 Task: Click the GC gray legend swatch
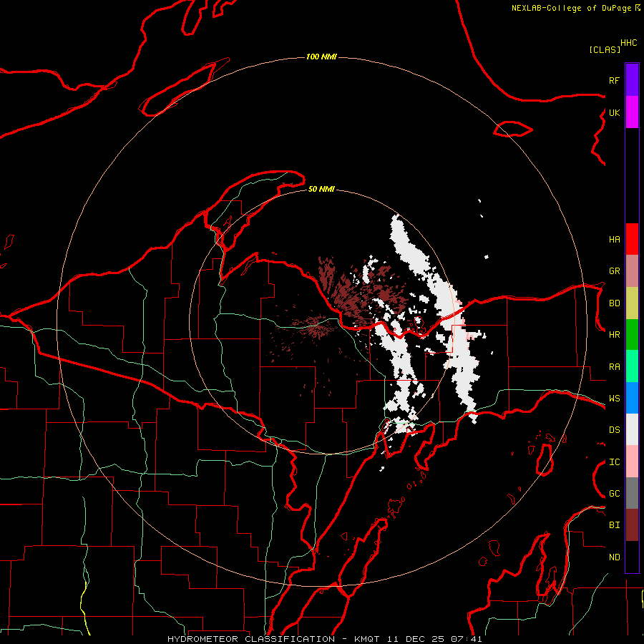pyautogui.click(x=632, y=493)
